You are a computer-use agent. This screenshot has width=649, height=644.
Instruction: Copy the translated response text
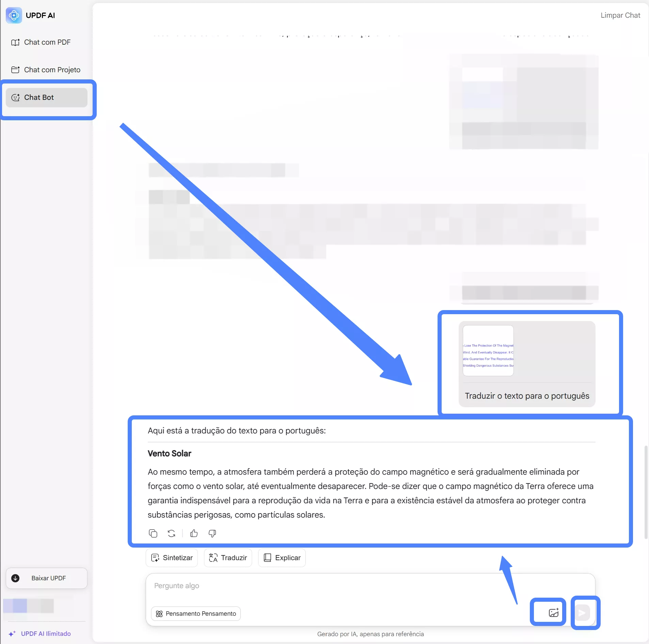coord(153,533)
